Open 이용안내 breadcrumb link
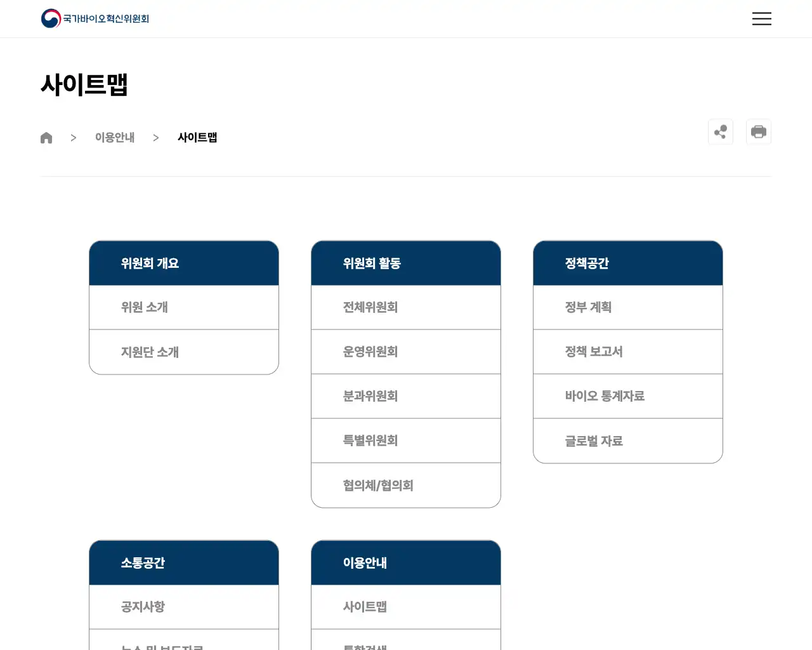 [115, 138]
